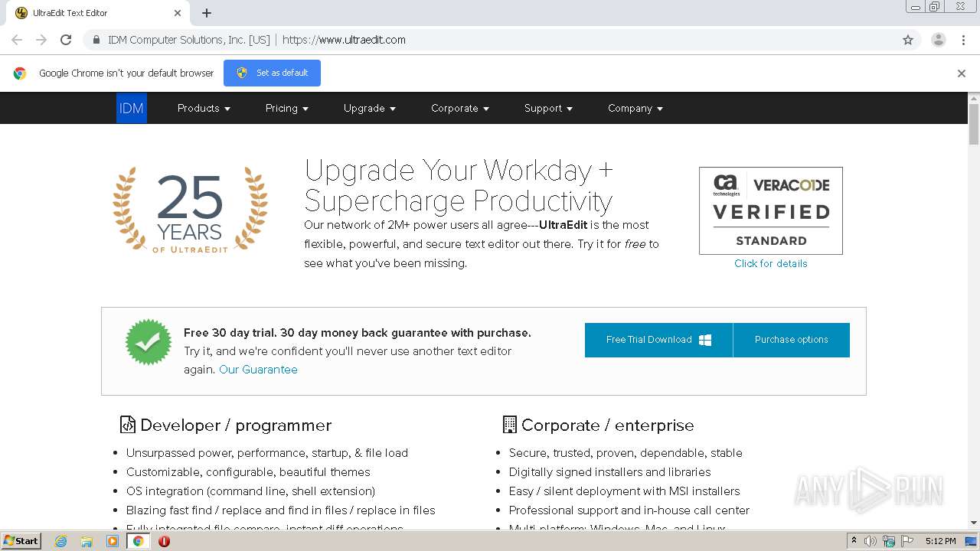This screenshot has width=980, height=551.
Task: Expand the Company dropdown menu
Action: pos(635,108)
